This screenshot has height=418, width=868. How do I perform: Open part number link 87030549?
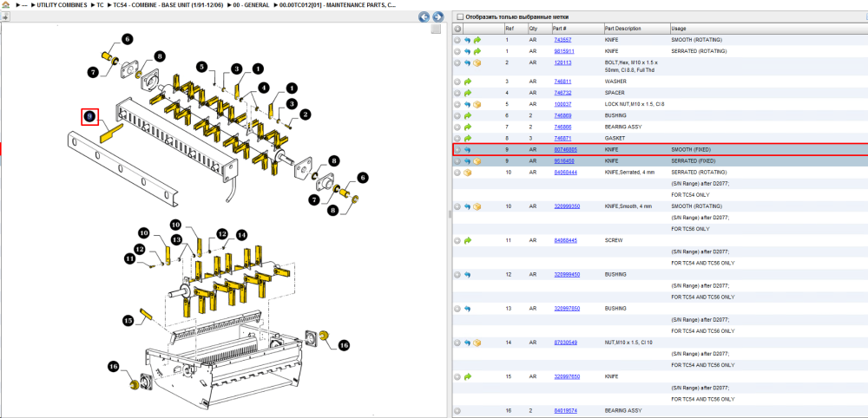566,343
